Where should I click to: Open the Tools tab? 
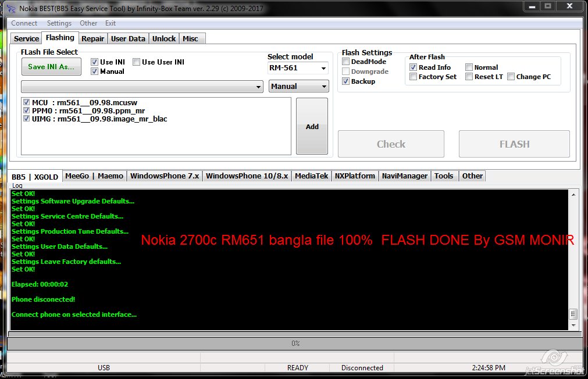444,176
